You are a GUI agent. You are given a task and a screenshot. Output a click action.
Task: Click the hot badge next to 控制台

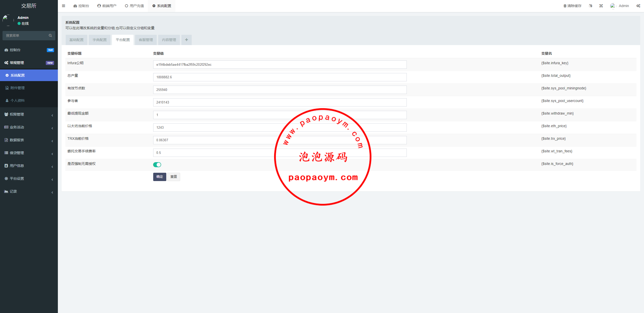tap(50, 50)
